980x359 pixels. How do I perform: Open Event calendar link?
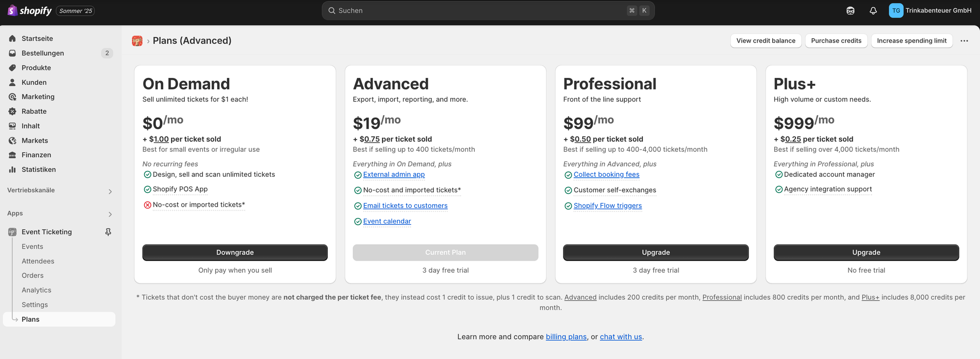pyautogui.click(x=387, y=221)
